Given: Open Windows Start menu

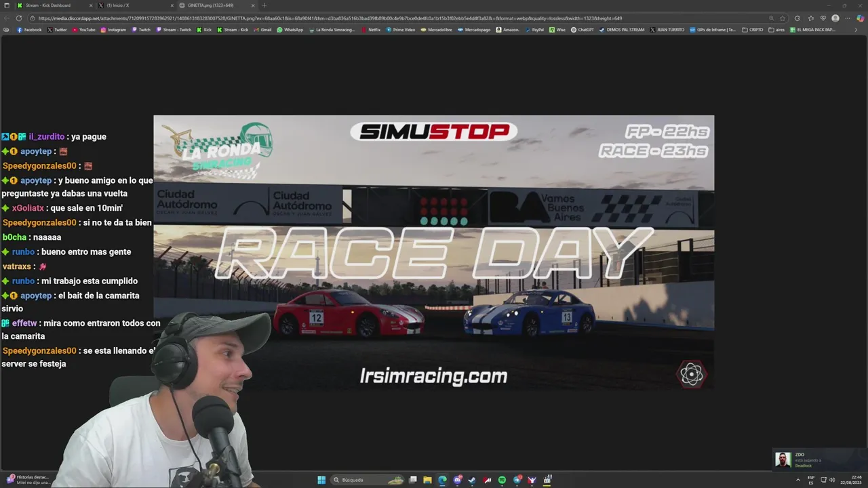Looking at the screenshot, I should click(x=321, y=480).
